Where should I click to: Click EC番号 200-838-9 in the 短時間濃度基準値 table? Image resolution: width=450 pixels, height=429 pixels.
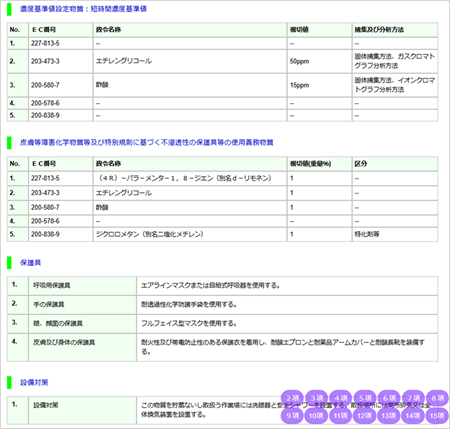coord(60,115)
